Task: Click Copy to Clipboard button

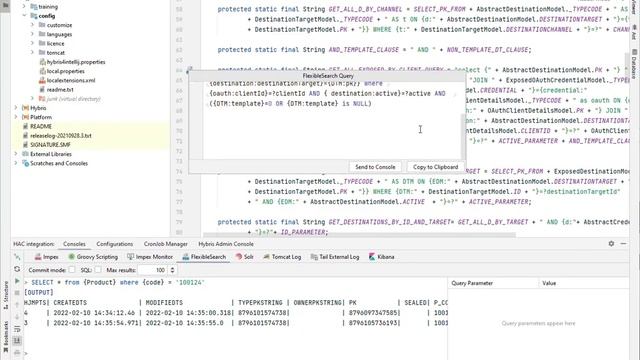Action: pyautogui.click(x=436, y=167)
